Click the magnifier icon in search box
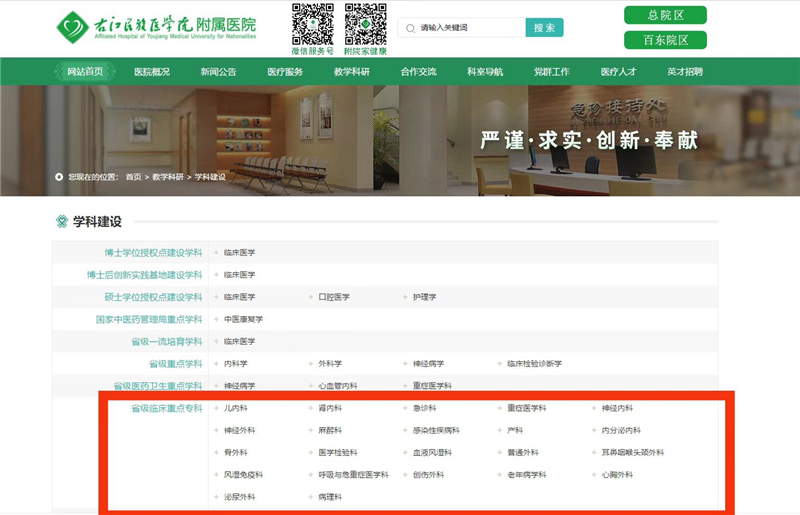Viewport: 800px width, 515px height. 410,28
